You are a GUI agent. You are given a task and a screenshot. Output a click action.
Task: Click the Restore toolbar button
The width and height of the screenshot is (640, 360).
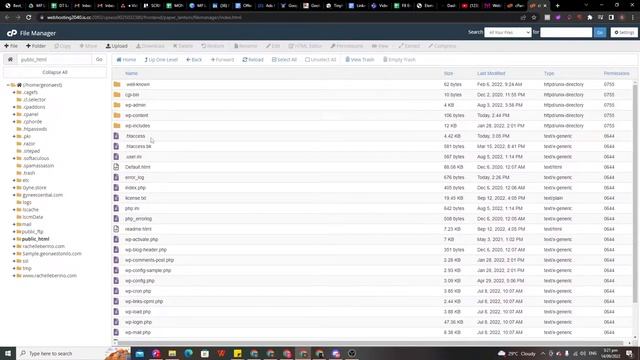point(213,46)
